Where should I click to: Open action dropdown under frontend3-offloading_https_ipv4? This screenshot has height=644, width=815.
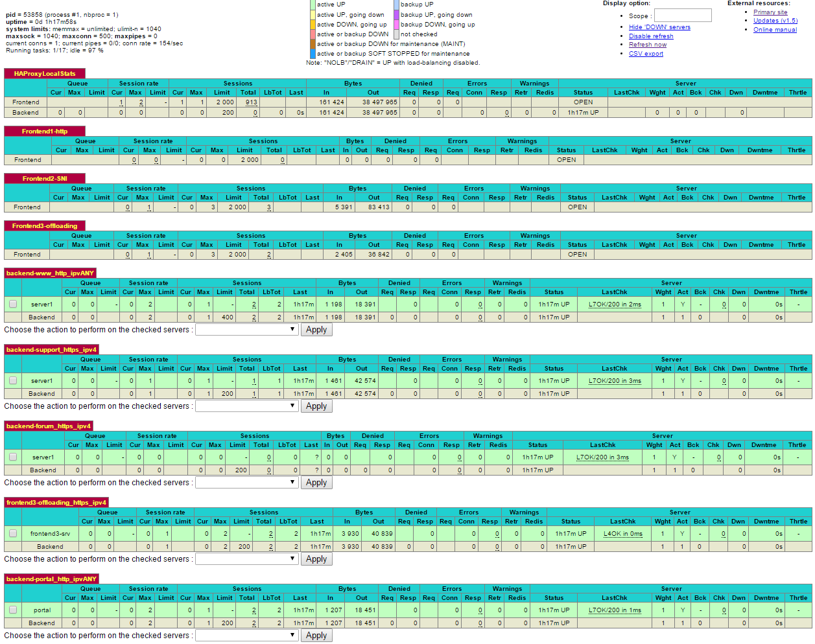(x=246, y=559)
